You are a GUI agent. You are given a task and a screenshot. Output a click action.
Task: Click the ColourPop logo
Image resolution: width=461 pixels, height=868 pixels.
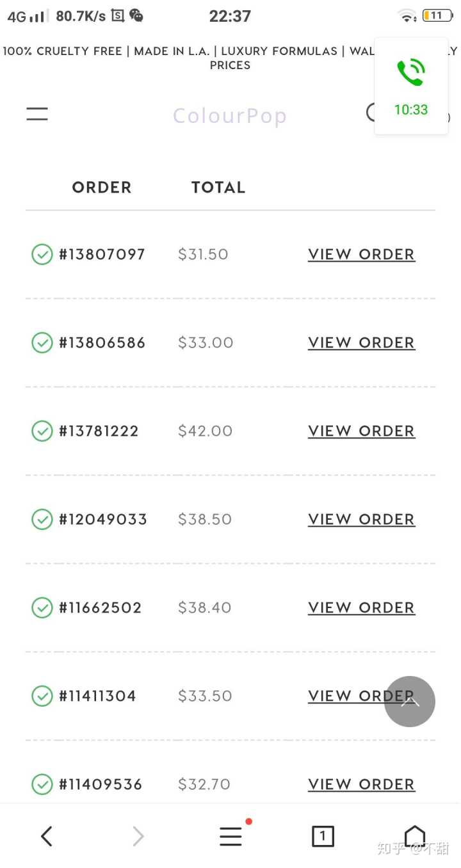click(229, 116)
